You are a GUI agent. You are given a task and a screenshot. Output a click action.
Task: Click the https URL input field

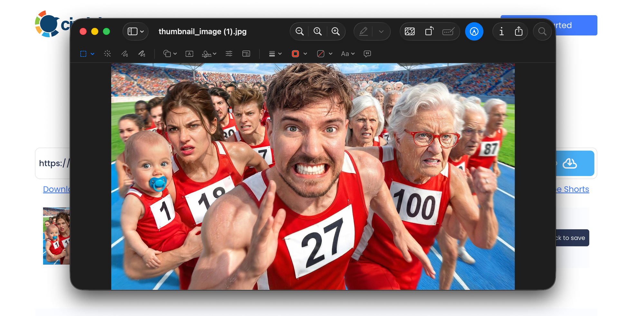pyautogui.click(x=53, y=163)
